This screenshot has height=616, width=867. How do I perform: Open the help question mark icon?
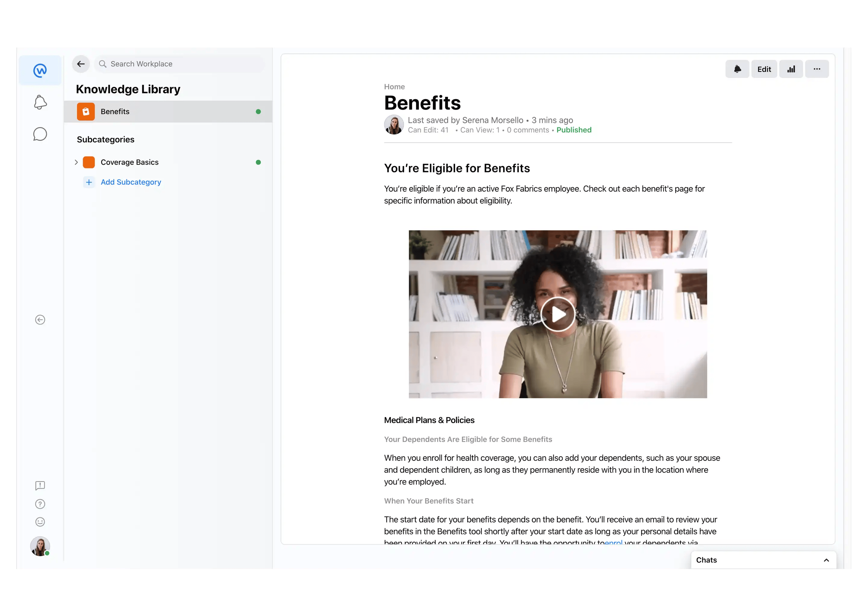pyautogui.click(x=40, y=504)
